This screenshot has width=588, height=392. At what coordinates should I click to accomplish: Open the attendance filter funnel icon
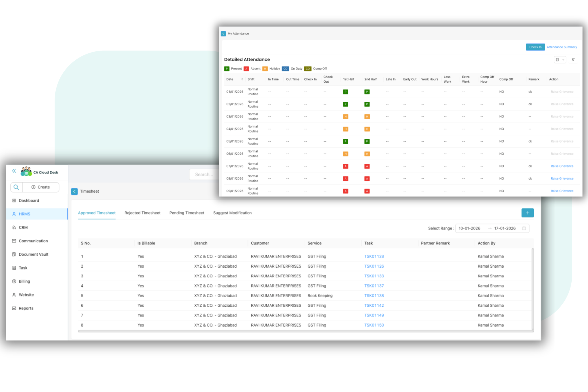(573, 60)
